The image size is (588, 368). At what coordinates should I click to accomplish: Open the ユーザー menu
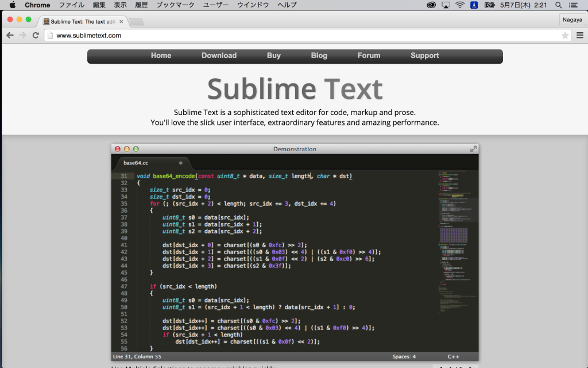[216, 5]
